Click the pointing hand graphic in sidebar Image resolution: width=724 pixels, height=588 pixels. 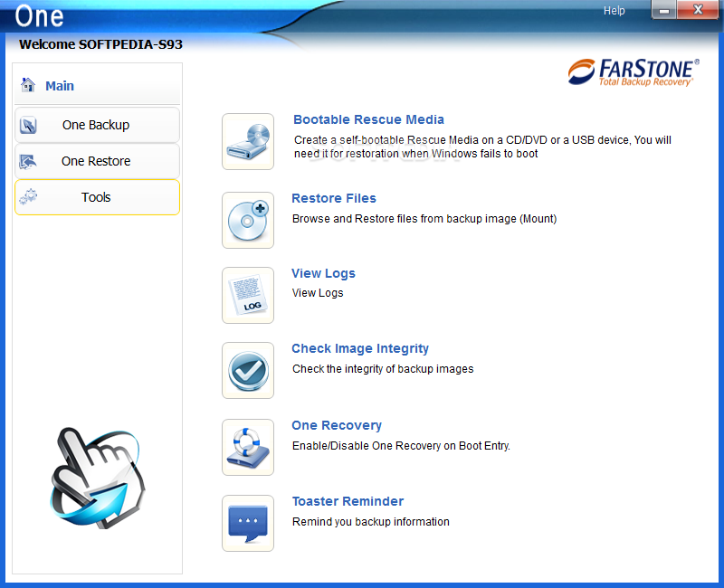98,479
